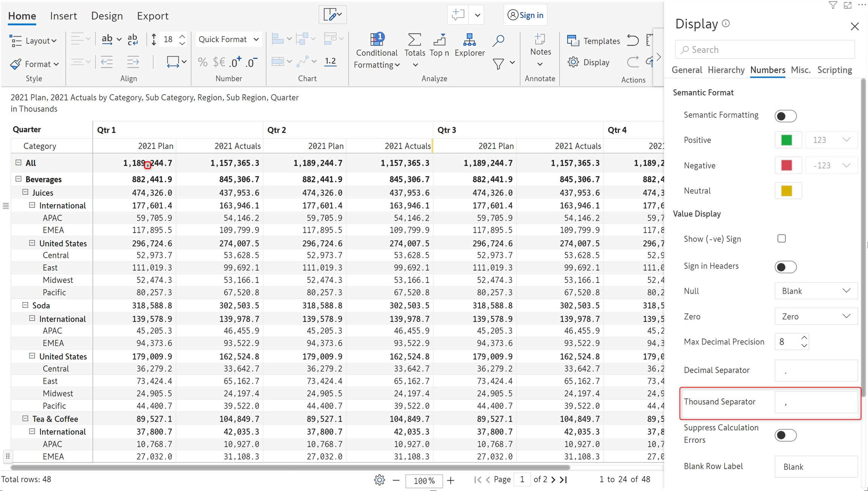Check the Show (-ve) Sign checkbox
This screenshot has height=491, width=868.
[782, 239]
